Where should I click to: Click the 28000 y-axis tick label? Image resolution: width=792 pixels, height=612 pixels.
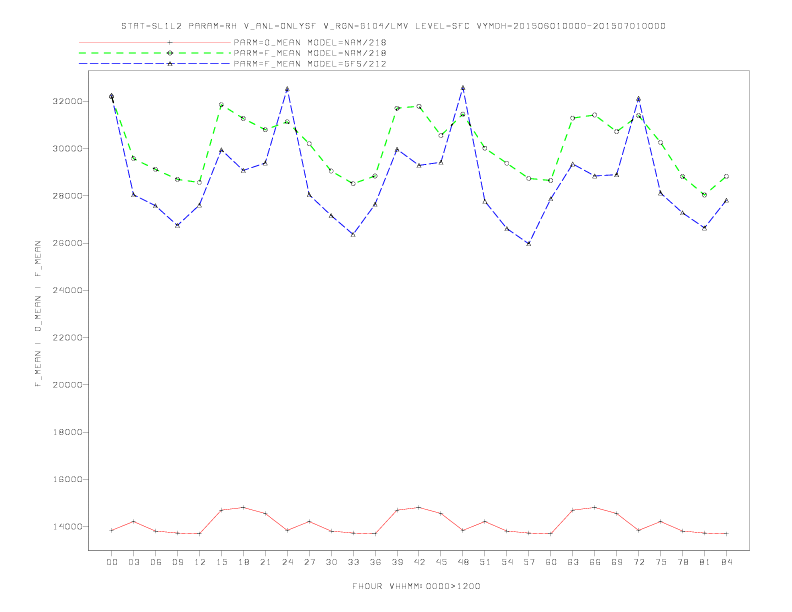(x=67, y=196)
